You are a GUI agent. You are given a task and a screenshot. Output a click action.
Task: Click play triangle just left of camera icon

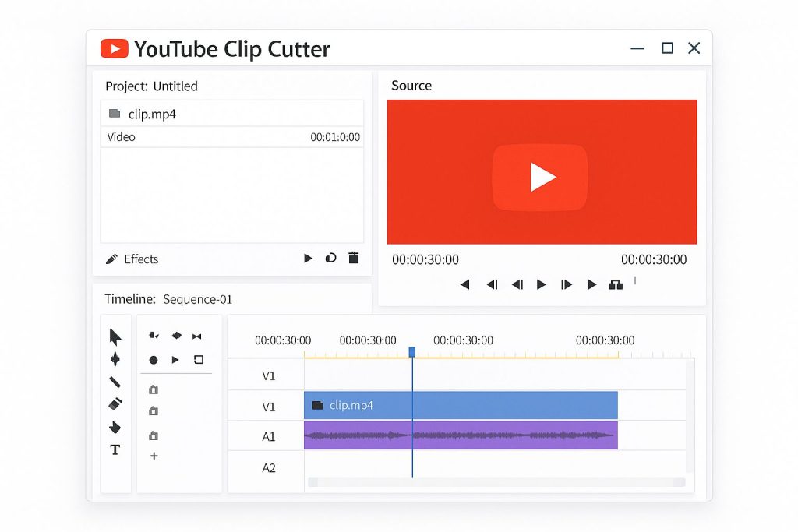point(591,284)
